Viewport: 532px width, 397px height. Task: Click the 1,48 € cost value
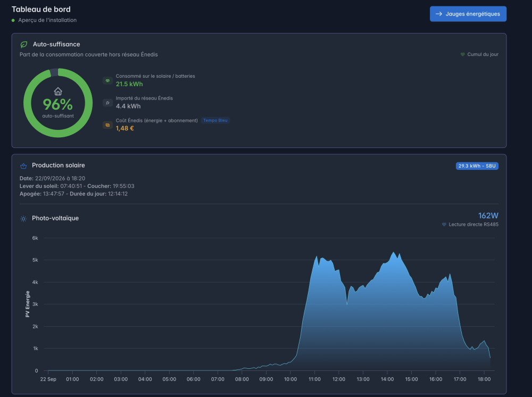[125, 128]
